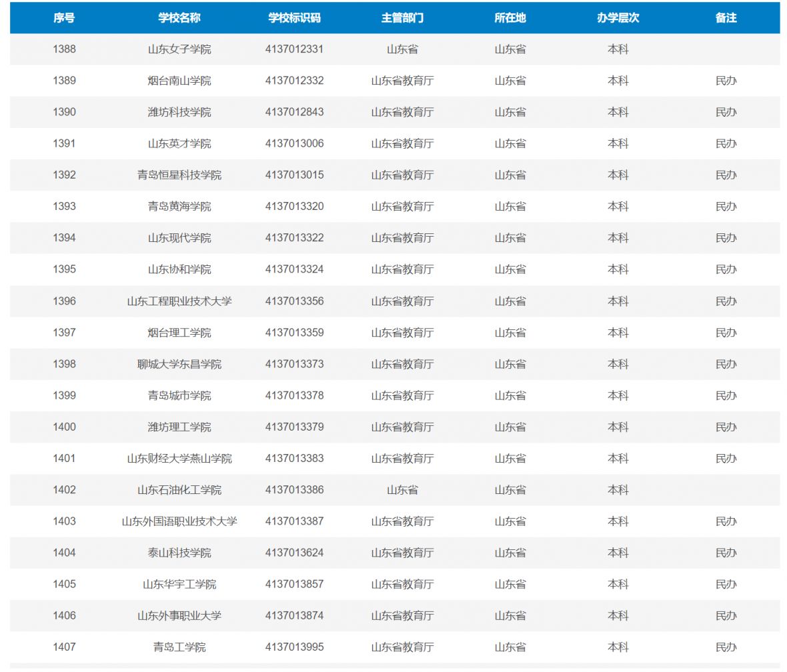
Task: Click school code 4137013359
Action: coord(295,333)
